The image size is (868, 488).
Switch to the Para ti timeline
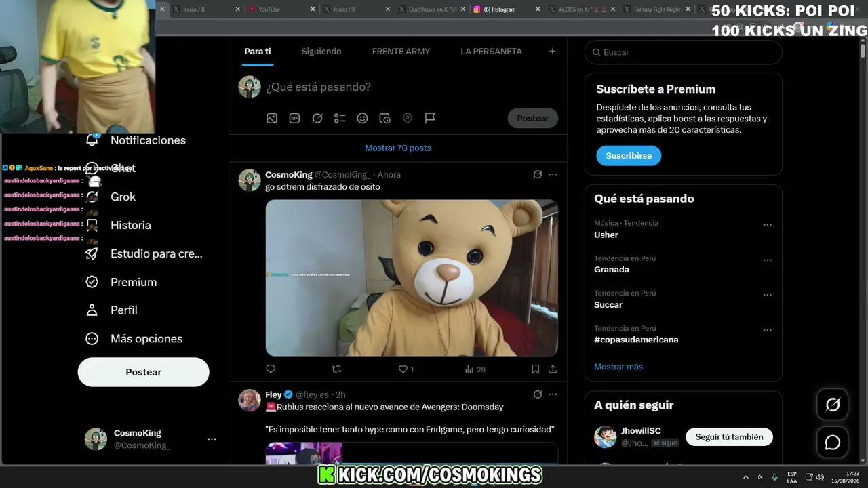tap(258, 51)
